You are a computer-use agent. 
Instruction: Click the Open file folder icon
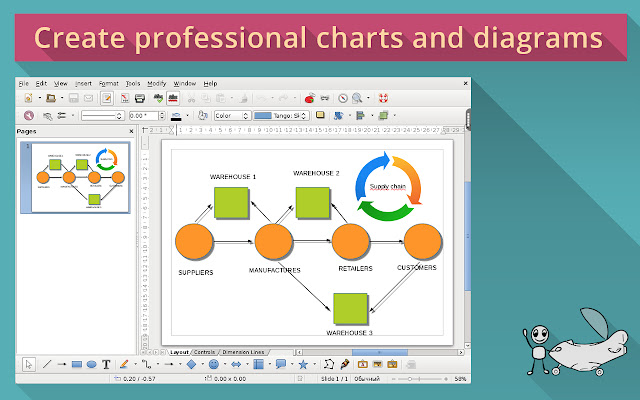[51, 98]
